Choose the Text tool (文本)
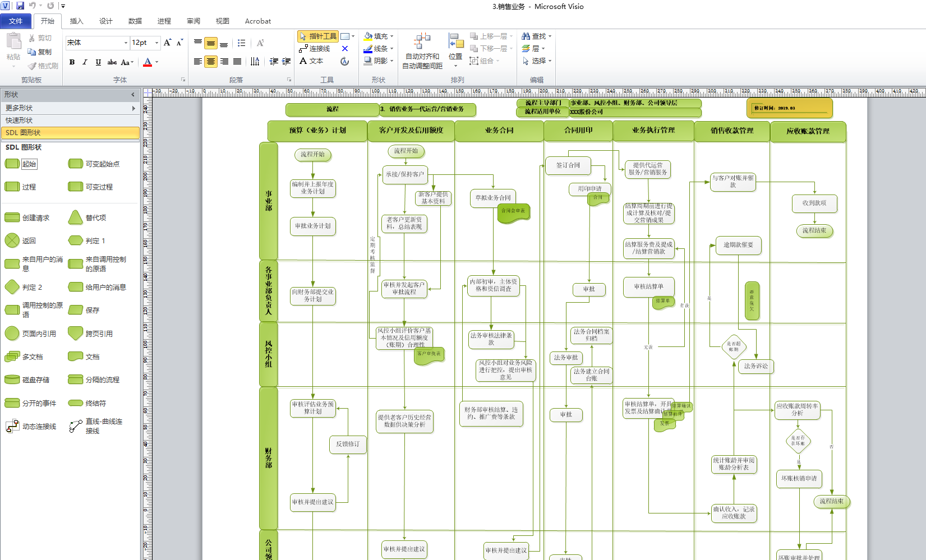Viewport: 926px width, 560px height. tap(311, 61)
